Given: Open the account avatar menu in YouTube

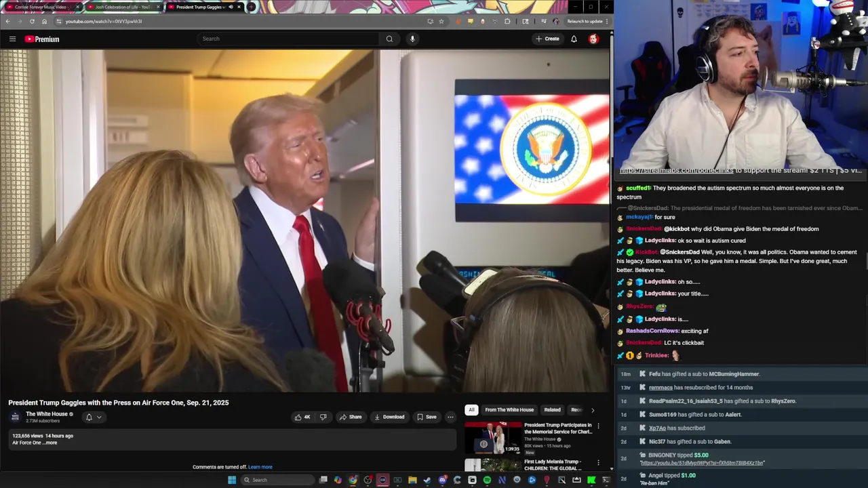Looking at the screenshot, I should point(593,39).
